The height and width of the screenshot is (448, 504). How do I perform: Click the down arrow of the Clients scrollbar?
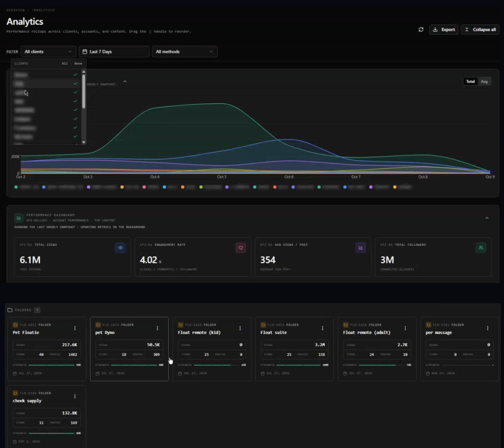(84, 142)
